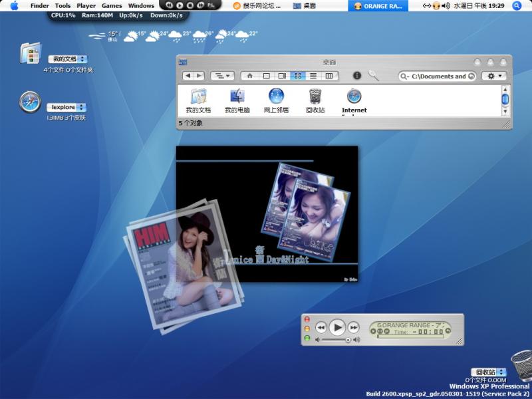Click the info icon in the file window toolbar
The height and width of the screenshot is (399, 532).
356,76
